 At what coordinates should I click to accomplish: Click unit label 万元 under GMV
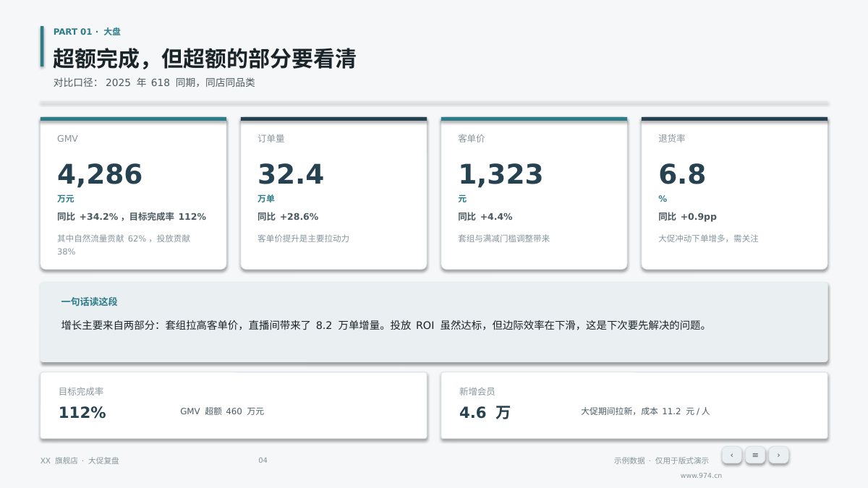click(x=66, y=199)
